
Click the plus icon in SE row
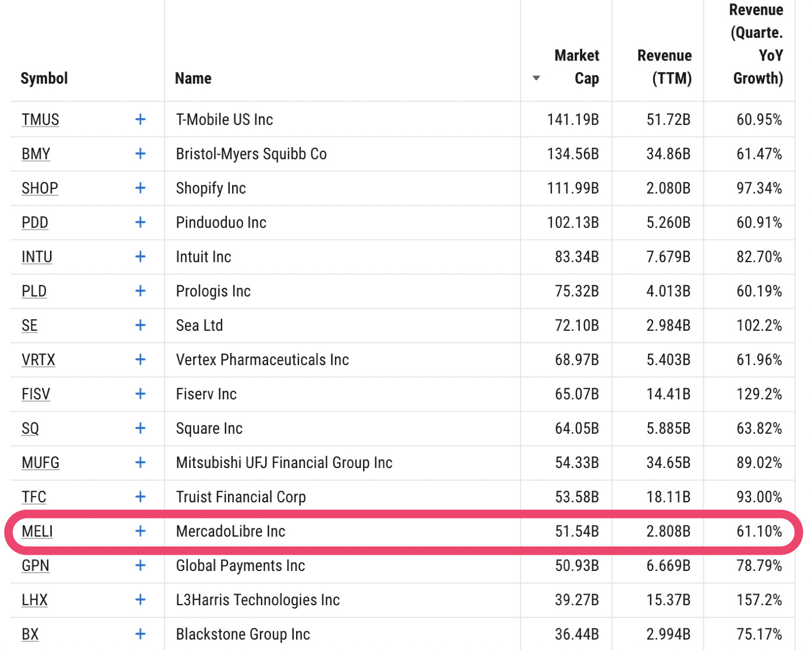140,325
